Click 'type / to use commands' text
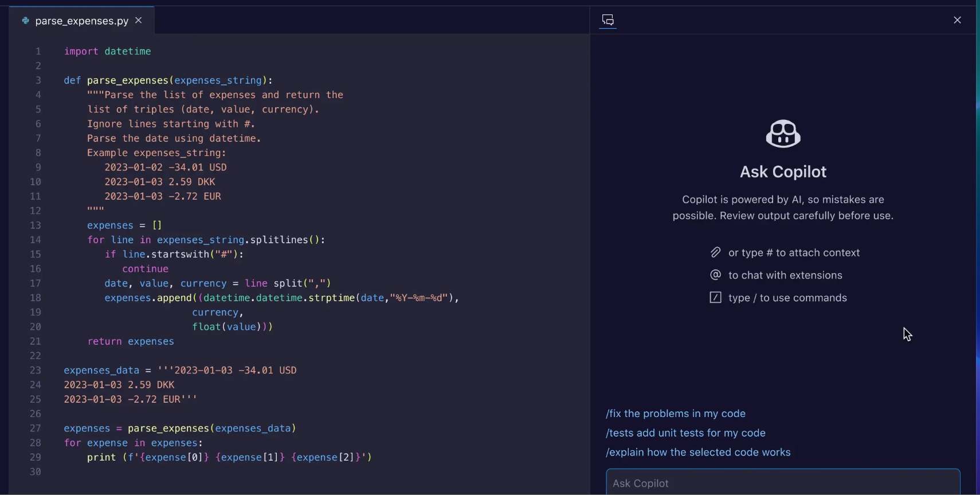The height and width of the screenshot is (495, 980). (787, 298)
